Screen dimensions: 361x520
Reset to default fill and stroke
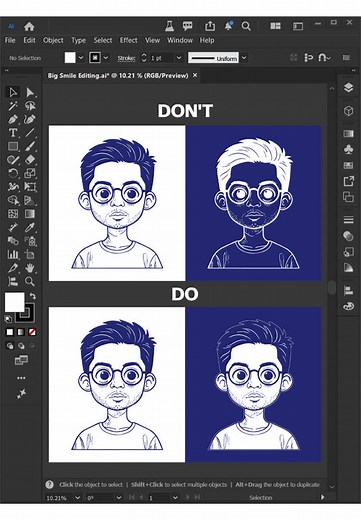coord(8,319)
